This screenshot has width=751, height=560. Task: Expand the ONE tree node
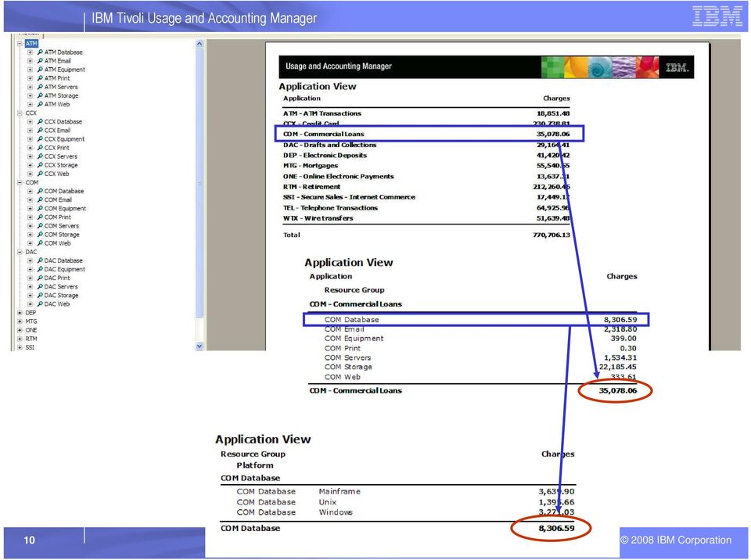point(20,330)
